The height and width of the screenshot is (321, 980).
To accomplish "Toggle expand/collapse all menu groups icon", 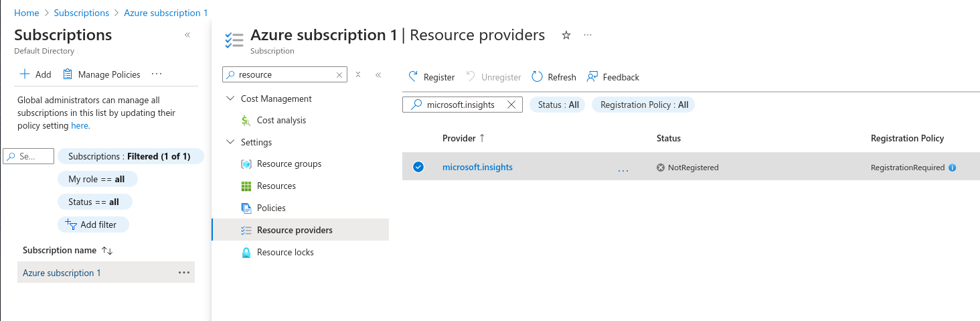I will [x=358, y=74].
